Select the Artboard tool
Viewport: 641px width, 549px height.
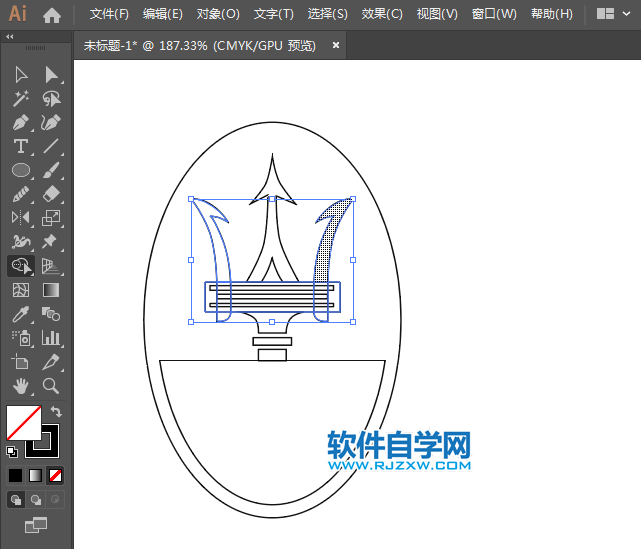click(x=20, y=362)
